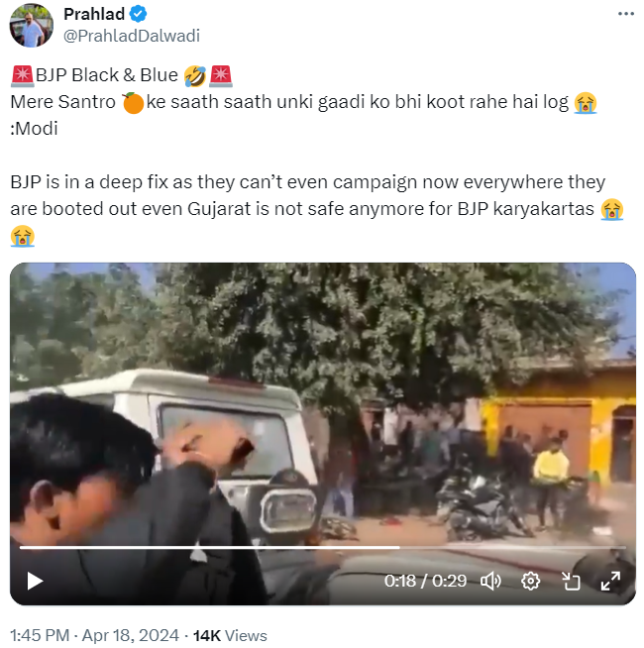
Task: Mute the video sound
Action: pyautogui.click(x=489, y=581)
